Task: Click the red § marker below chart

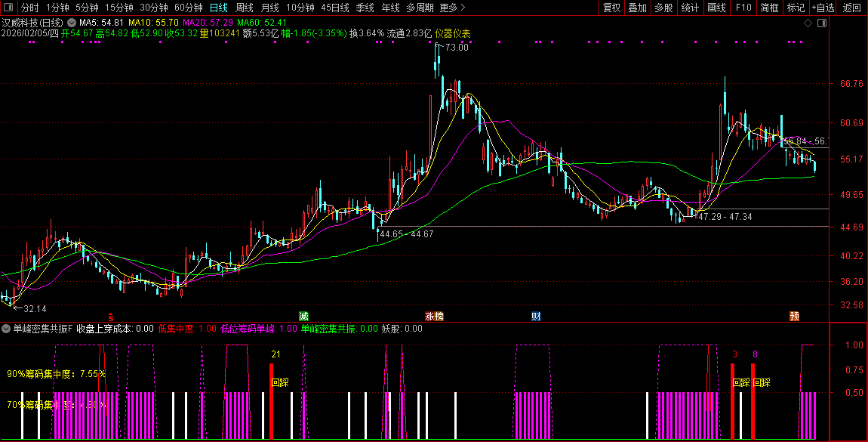Action: tap(110, 316)
